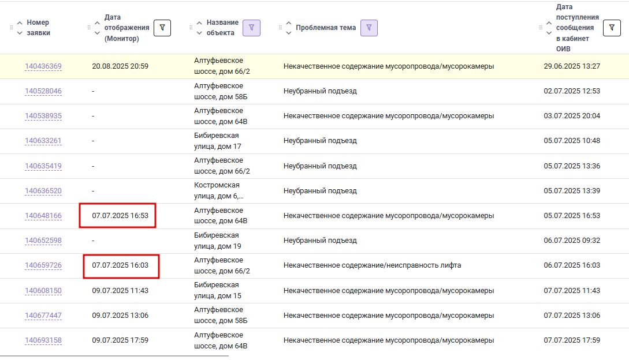Sort Дата отображения ascending with up arrow
629x364 pixels.
click(x=97, y=23)
